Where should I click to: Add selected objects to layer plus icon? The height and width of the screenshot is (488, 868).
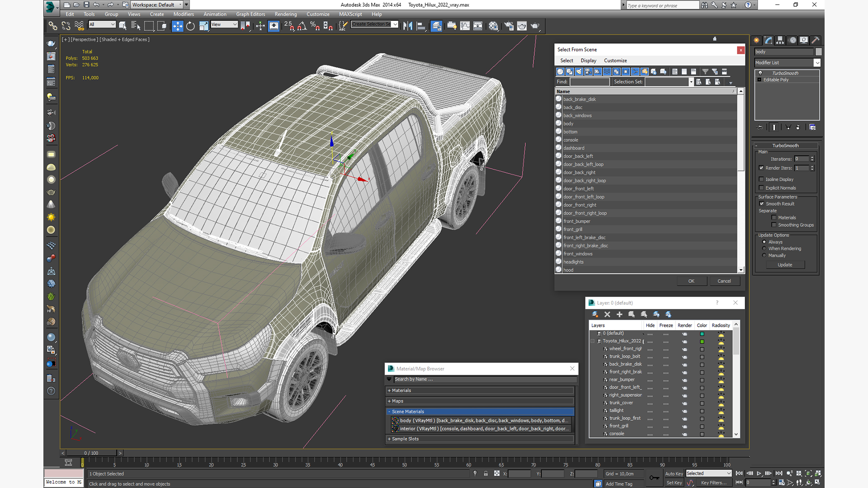tap(619, 314)
